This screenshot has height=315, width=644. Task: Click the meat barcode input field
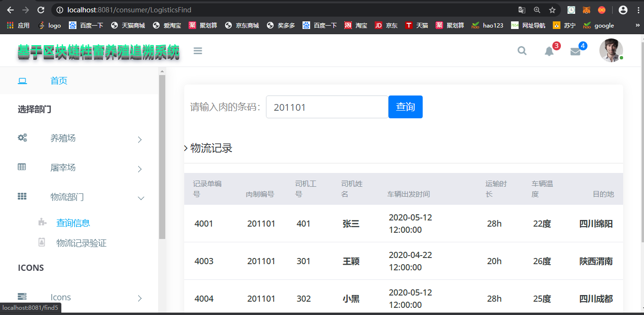[326, 107]
